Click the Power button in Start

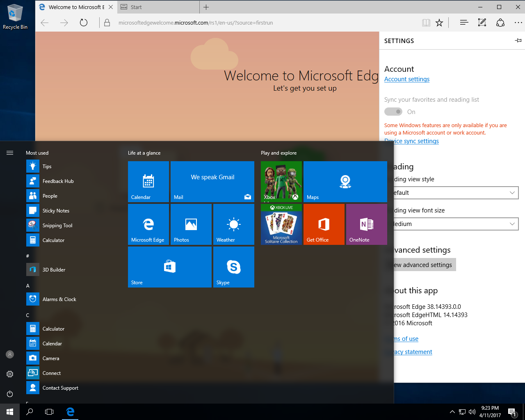click(x=10, y=394)
